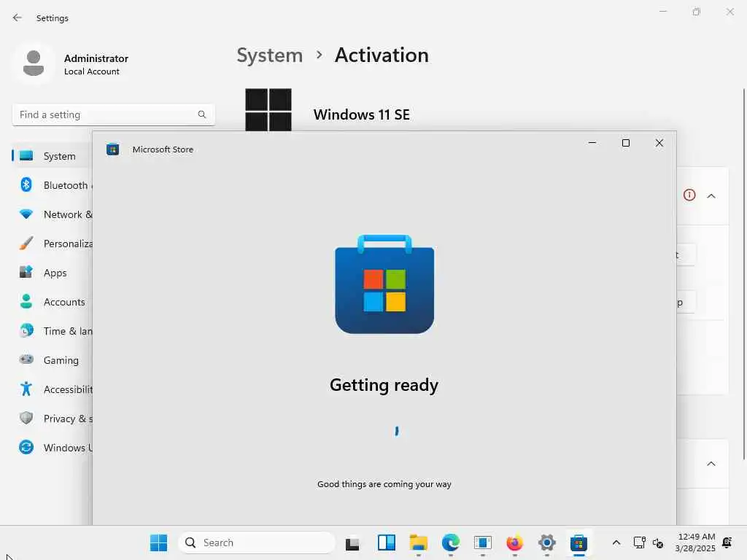Collapse the activation state section chevron
This screenshot has height=560, width=747.
711,195
